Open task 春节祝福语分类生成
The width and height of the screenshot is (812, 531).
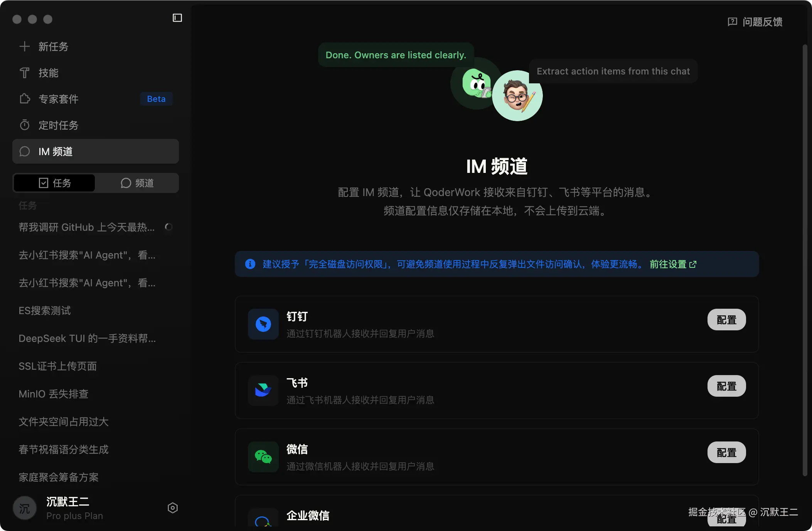pyautogui.click(x=96, y=450)
